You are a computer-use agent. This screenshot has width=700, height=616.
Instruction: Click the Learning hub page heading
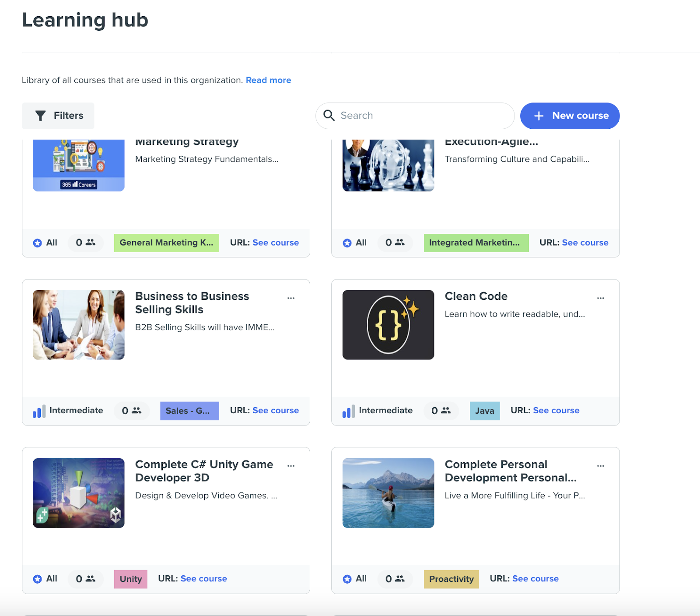pos(85,20)
